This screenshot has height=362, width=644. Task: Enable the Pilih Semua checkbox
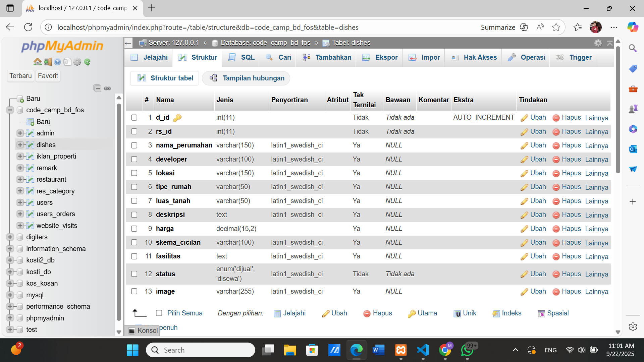pos(159,313)
